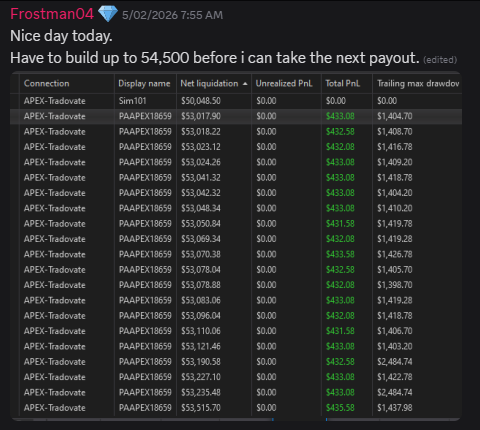Sort by the Connection column header

pos(47,83)
